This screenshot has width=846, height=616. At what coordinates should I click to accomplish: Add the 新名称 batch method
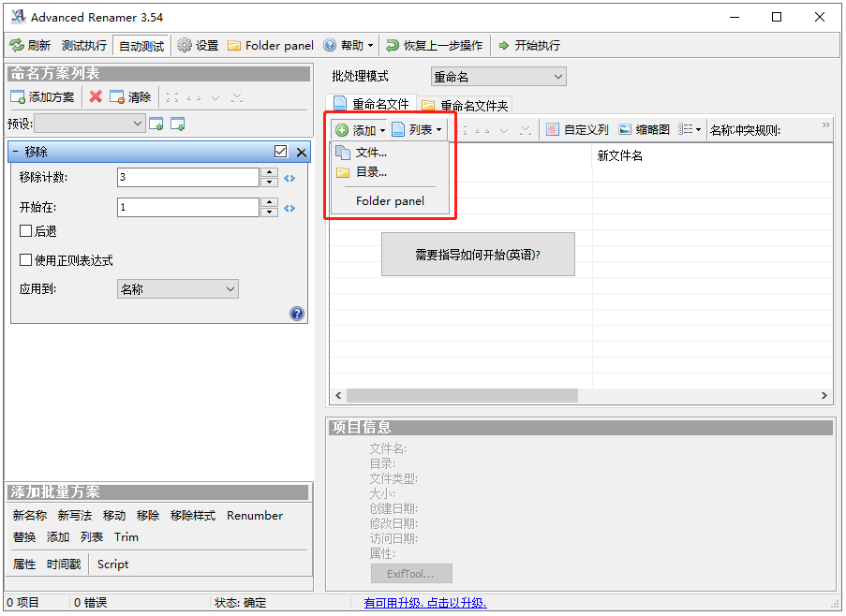pos(30,516)
